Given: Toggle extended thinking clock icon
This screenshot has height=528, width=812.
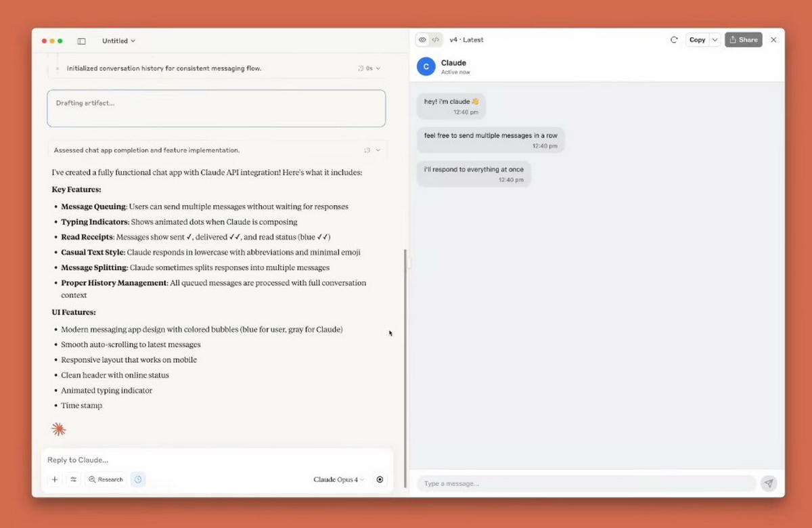Looking at the screenshot, I should [138, 479].
